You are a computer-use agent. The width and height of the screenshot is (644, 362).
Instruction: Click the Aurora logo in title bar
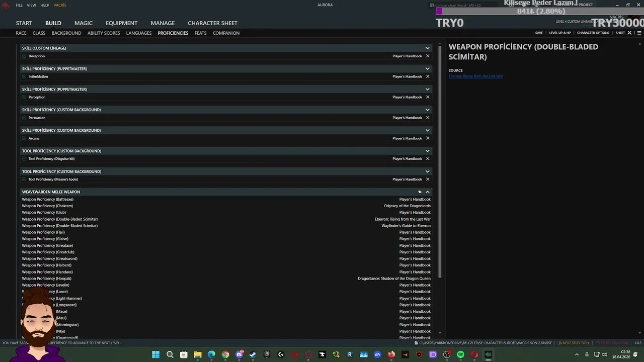pos(6,5)
